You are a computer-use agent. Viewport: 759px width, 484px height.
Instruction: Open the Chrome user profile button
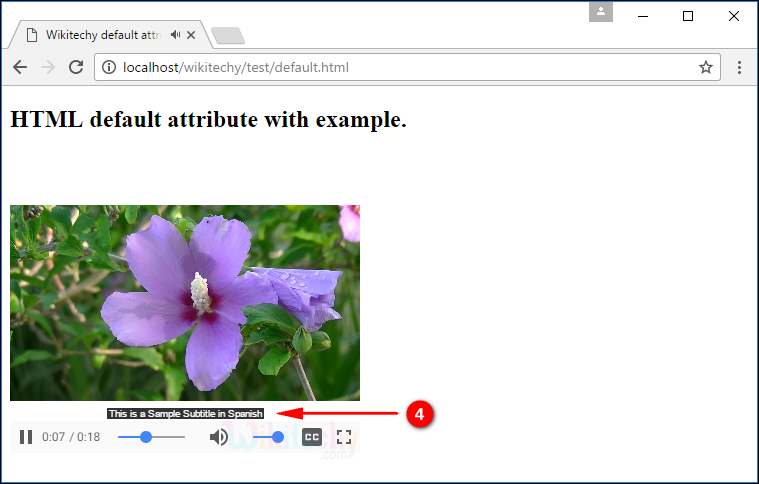[601, 12]
